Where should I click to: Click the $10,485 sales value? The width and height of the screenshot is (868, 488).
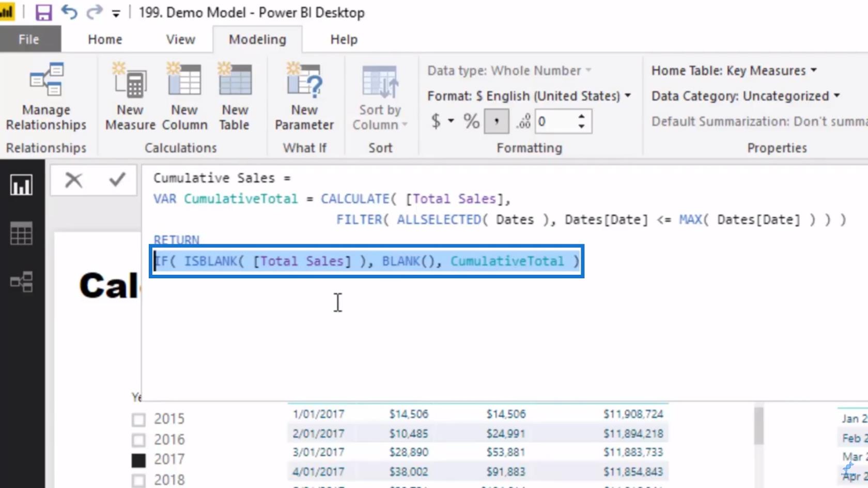pos(409,434)
